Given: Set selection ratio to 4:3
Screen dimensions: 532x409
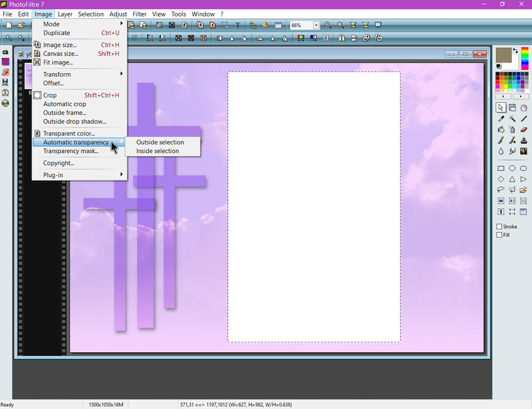Looking at the screenshot, I should [512, 201].
